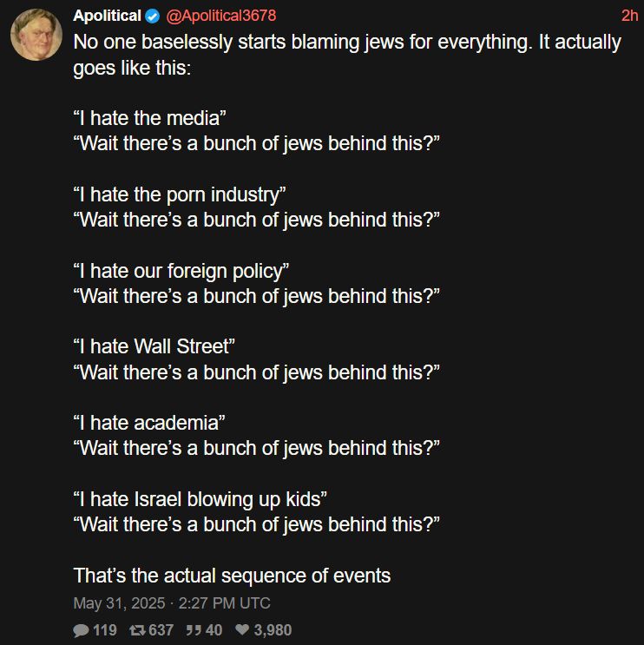Open the author's profile picture
The width and height of the screenshot is (644, 645).
point(36,35)
